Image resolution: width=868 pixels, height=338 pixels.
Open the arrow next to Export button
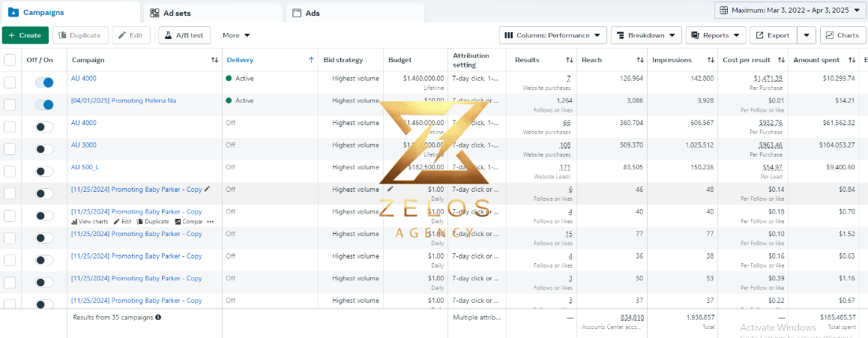click(807, 35)
